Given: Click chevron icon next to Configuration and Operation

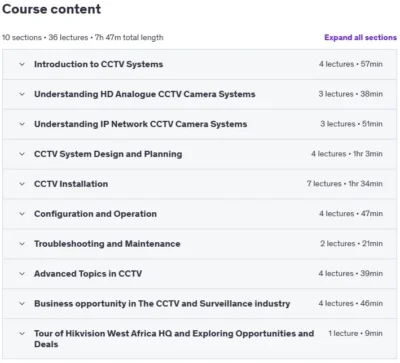Looking at the screenshot, I should pyautogui.click(x=22, y=214).
